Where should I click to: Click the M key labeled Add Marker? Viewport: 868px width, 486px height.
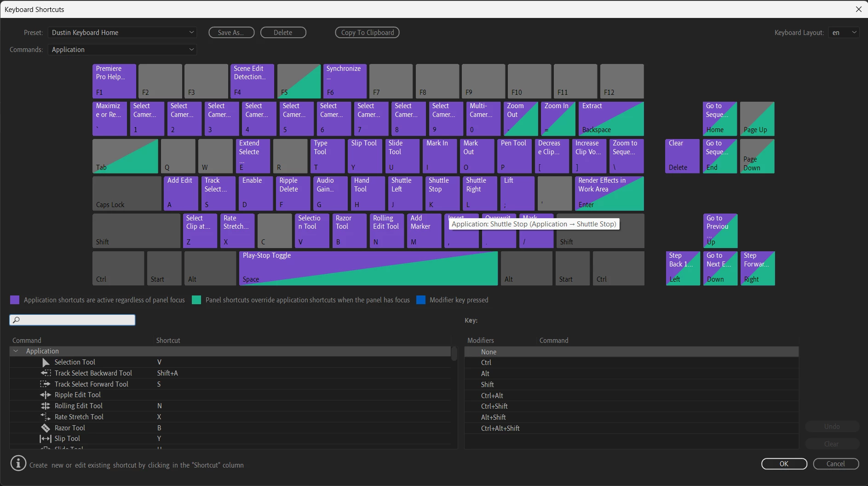click(424, 231)
